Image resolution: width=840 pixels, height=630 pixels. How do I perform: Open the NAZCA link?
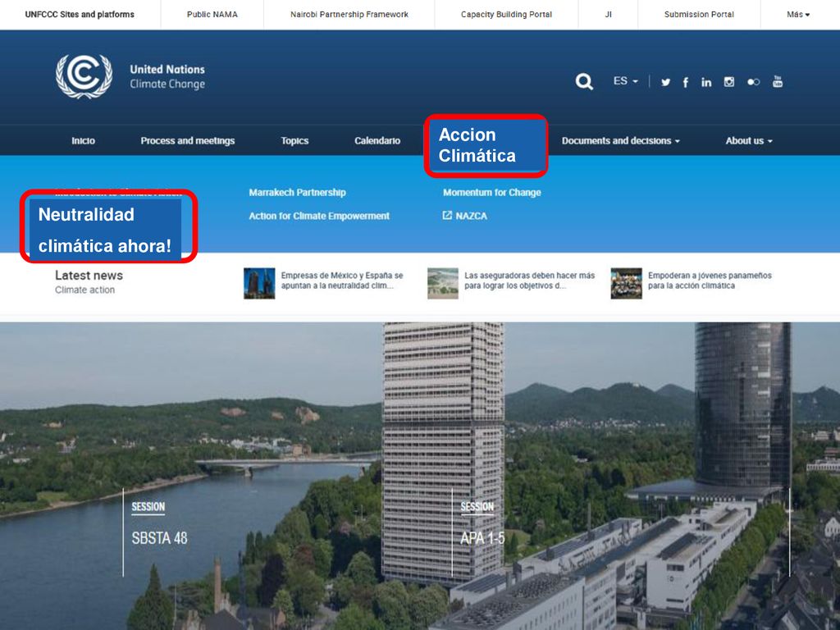click(471, 216)
